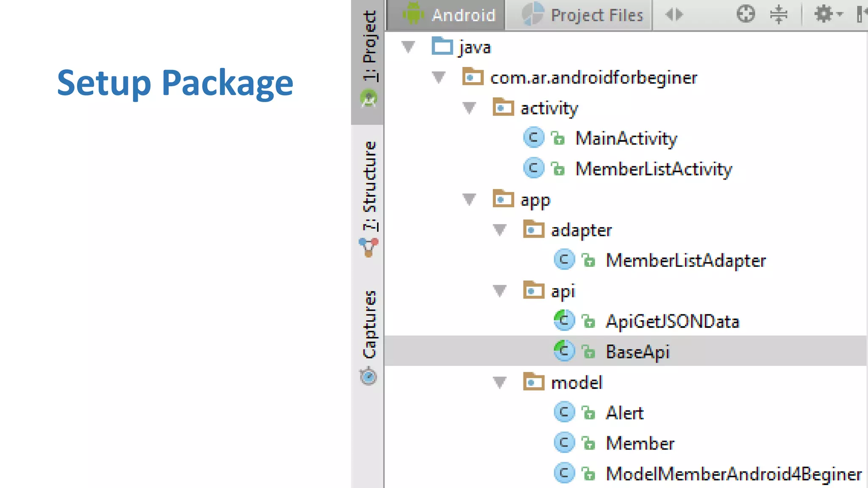868x488 pixels.
Task: Click the scroll-from-source crosshair icon
Action: pos(746,14)
